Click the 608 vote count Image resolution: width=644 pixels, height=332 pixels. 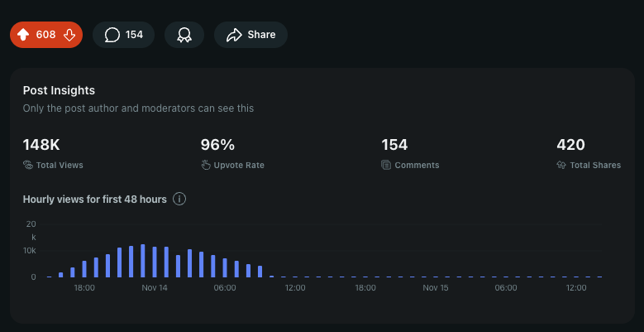coord(46,35)
